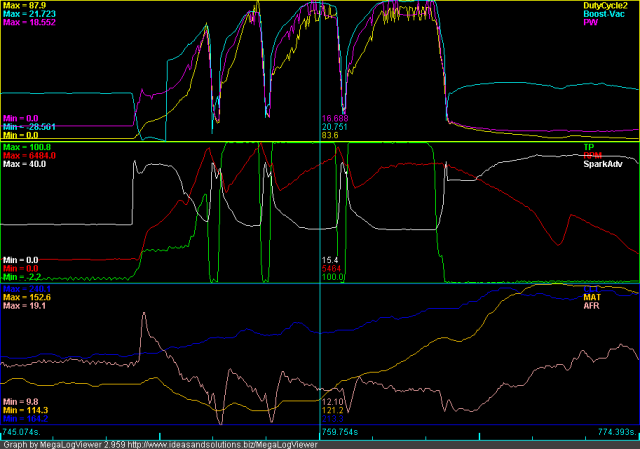Click the Max = 152.6 MAT readout
640x449 pixels.
(30, 297)
